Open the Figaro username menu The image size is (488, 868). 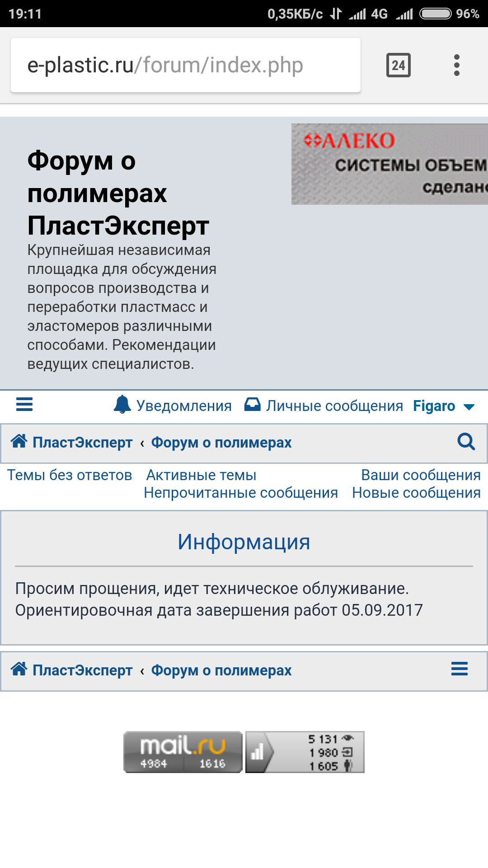click(x=434, y=406)
